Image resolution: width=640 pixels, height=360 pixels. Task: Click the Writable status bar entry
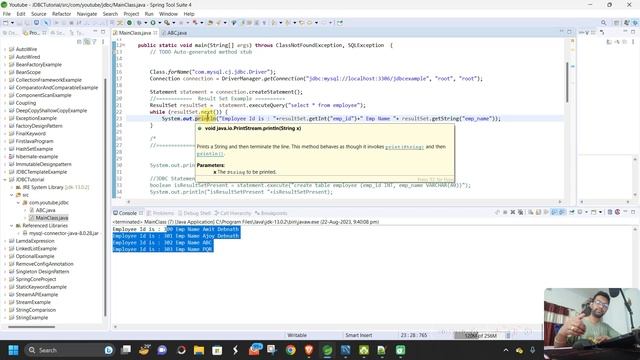click(297, 335)
